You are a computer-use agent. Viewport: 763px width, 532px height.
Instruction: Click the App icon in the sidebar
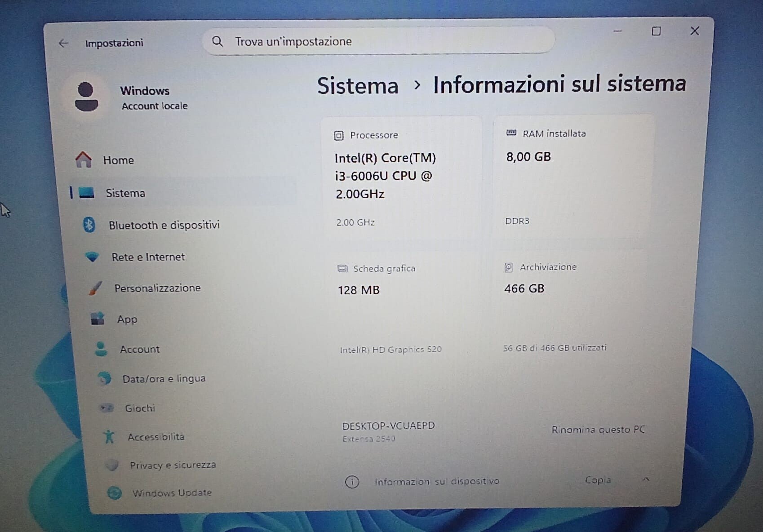pos(98,319)
